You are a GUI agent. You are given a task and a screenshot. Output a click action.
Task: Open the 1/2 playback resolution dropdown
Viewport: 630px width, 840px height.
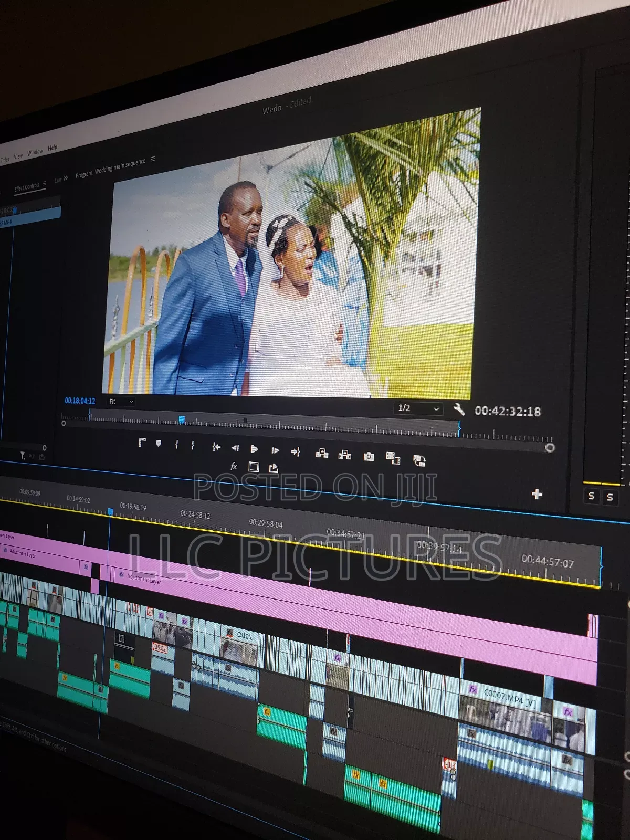coord(418,408)
